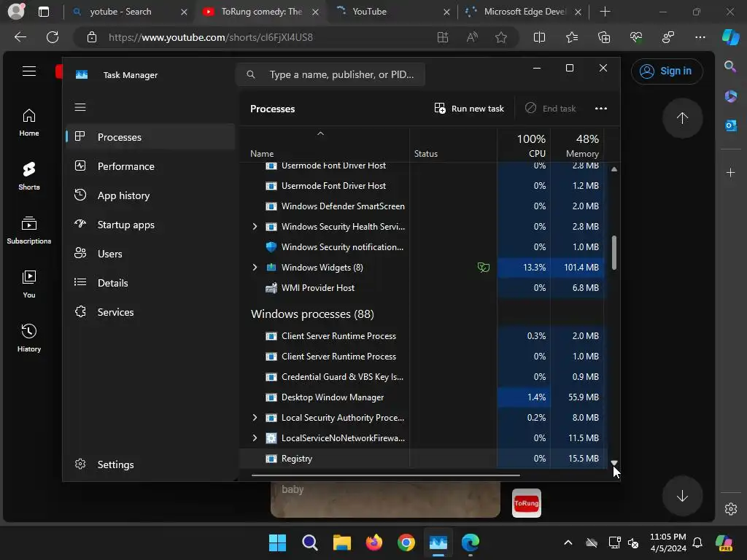
Task: Click the process list scroll down arrow
Action: pyautogui.click(x=614, y=463)
